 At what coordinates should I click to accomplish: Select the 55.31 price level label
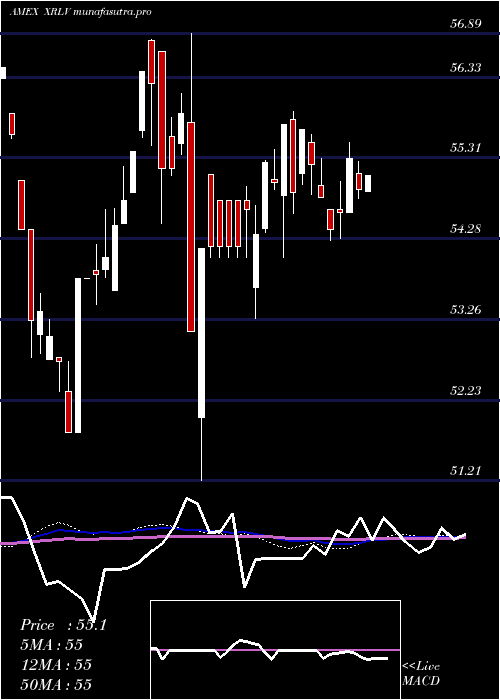[465, 148]
